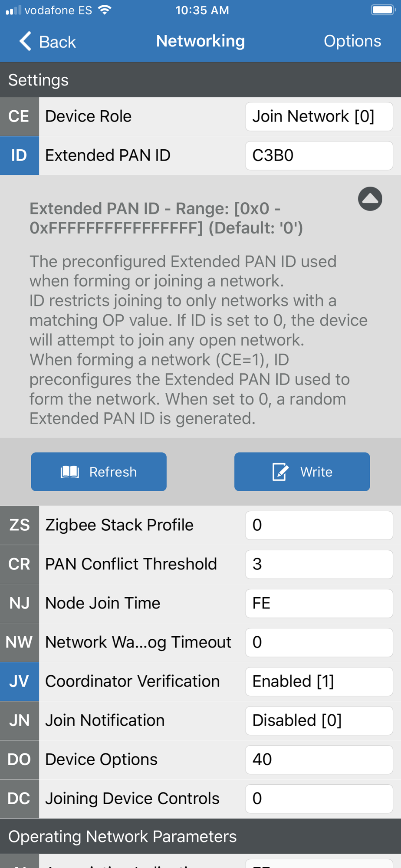Edit the Node Join Time field FE

tap(319, 603)
